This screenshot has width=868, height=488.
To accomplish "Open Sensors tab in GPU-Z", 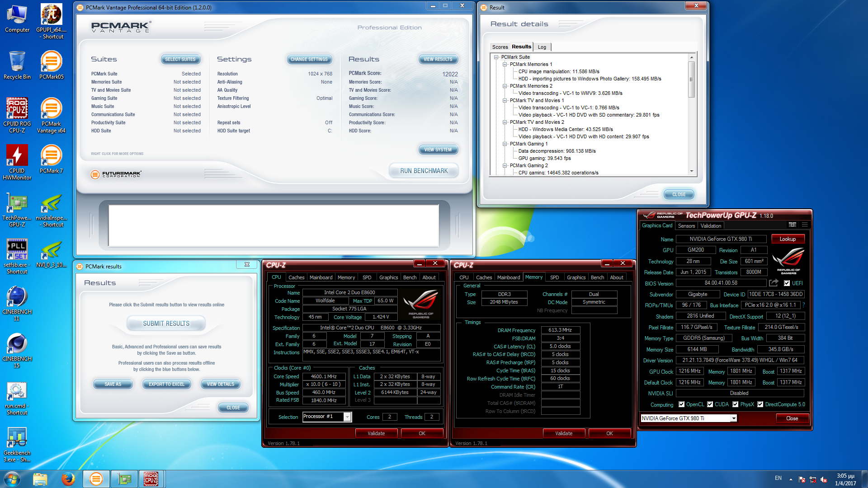I will pyautogui.click(x=686, y=226).
